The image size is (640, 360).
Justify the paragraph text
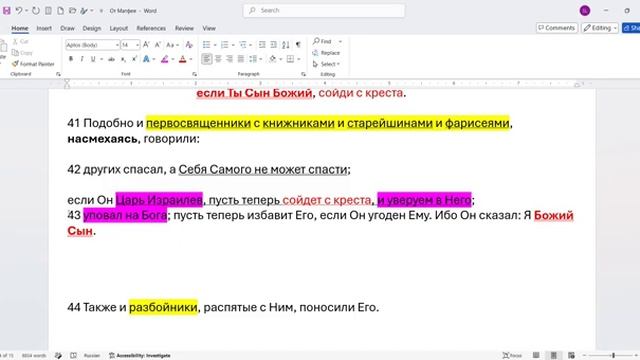pyautogui.click(x=241, y=59)
